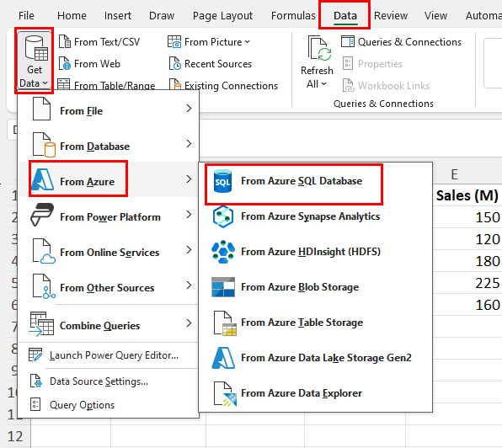The height and width of the screenshot is (448, 502).
Task: Select the Sales (M) header cell
Action: click(x=467, y=195)
